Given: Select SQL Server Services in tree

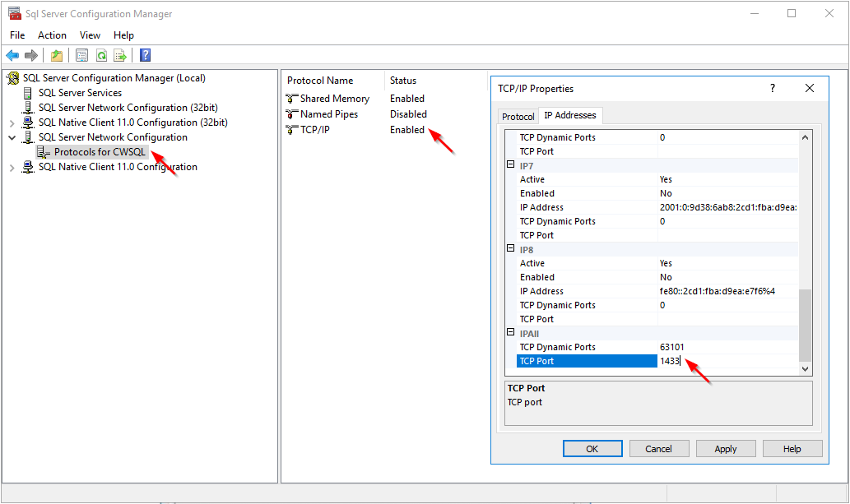Looking at the screenshot, I should tap(80, 93).
